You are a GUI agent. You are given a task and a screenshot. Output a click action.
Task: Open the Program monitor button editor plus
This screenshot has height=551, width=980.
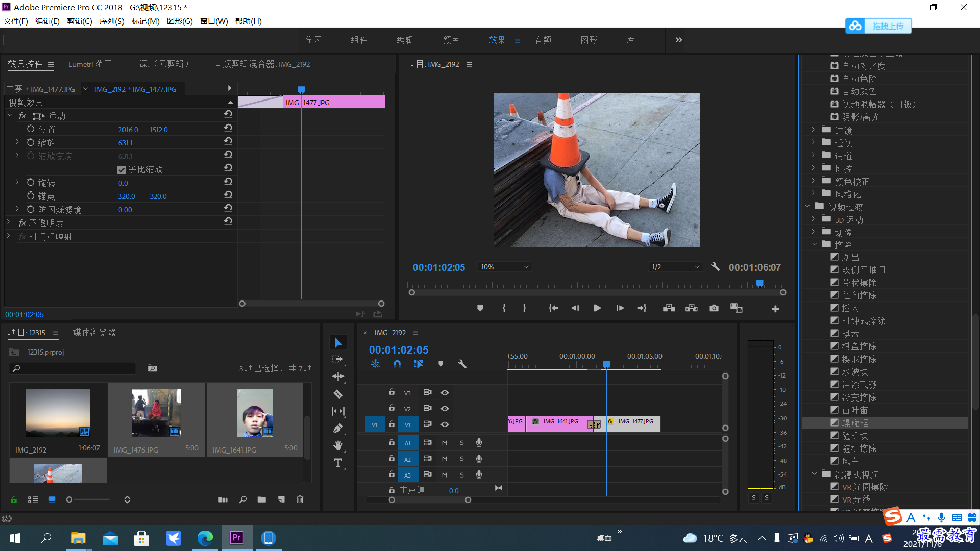pos(775,309)
